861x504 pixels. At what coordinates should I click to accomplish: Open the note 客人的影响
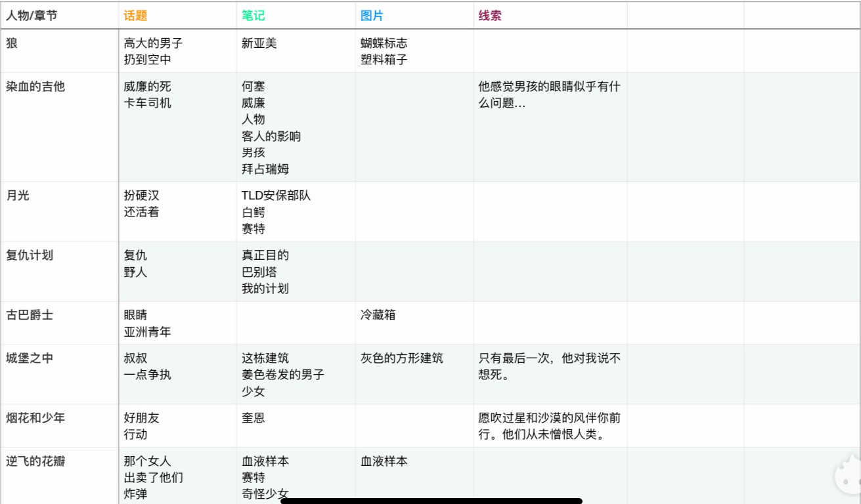tap(271, 136)
